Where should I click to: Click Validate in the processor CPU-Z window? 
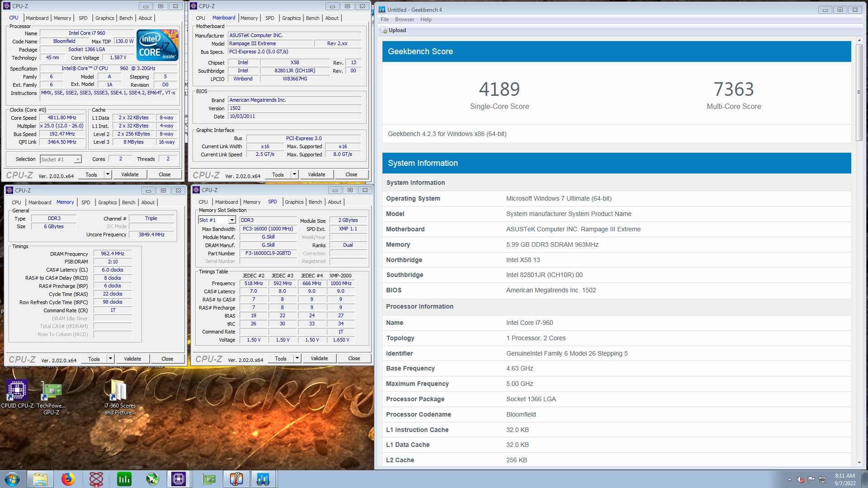pos(130,174)
